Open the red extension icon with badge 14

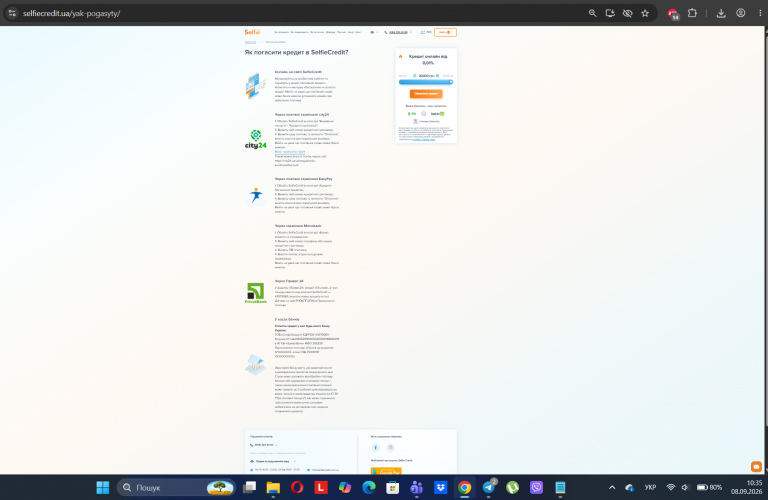(x=673, y=14)
